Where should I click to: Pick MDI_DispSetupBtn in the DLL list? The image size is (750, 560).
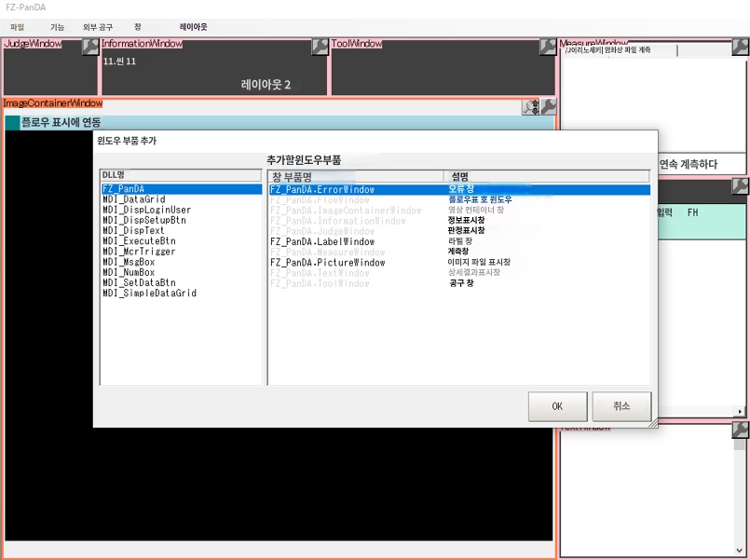[x=144, y=221]
